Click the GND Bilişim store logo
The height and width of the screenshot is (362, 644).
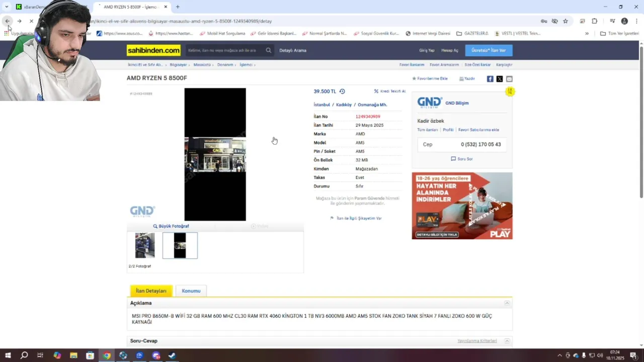point(430,103)
